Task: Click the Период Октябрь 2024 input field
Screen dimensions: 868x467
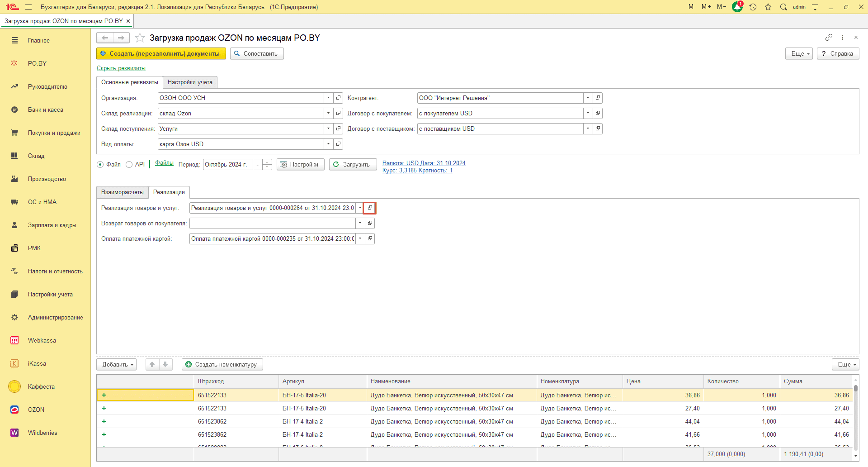Action: pyautogui.click(x=228, y=164)
